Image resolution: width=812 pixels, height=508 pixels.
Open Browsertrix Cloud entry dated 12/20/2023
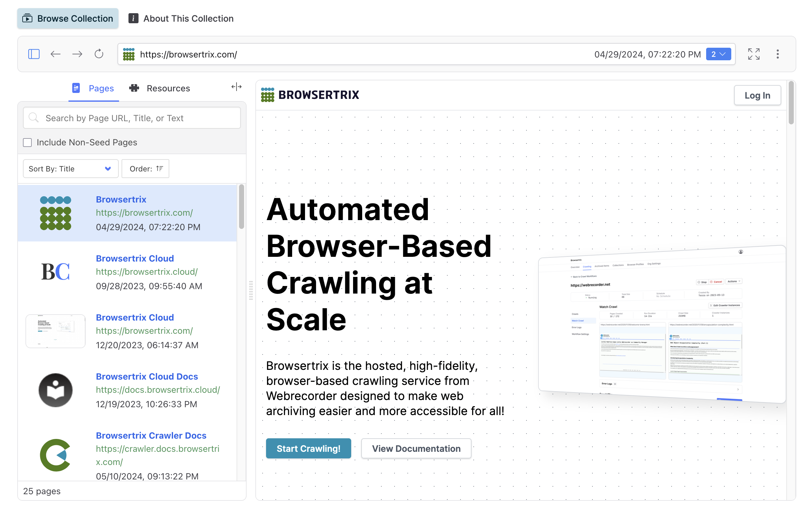[x=135, y=317]
